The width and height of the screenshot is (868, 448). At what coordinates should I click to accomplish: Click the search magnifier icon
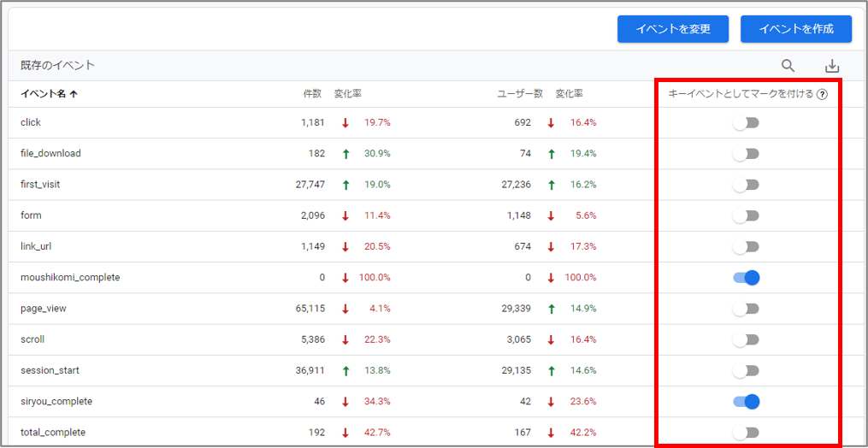[x=788, y=66]
